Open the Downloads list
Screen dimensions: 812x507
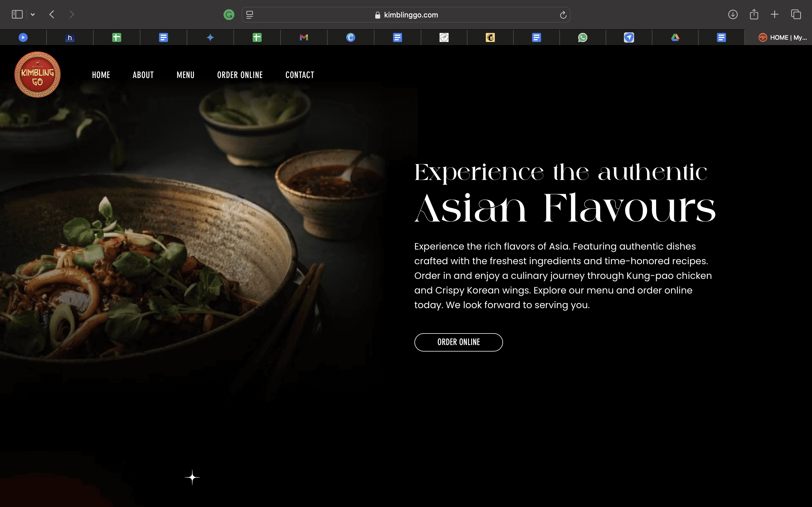pos(732,14)
